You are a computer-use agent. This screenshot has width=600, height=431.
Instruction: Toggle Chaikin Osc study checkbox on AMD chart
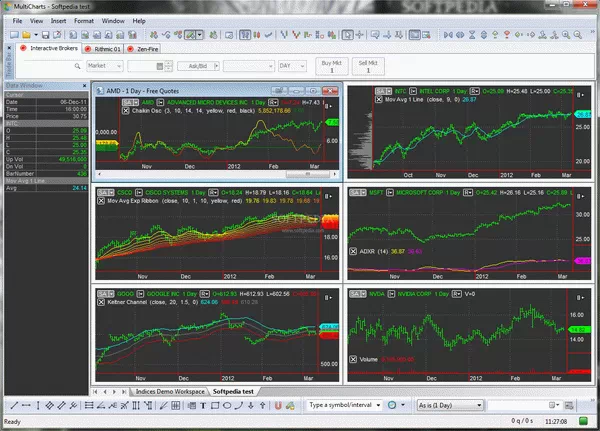coord(126,111)
